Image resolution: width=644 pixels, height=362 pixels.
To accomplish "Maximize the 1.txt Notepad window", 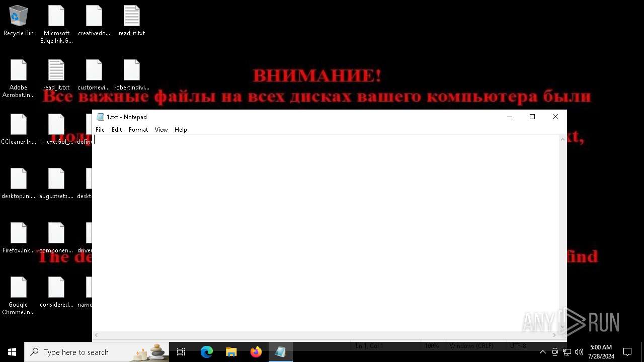I will (532, 117).
